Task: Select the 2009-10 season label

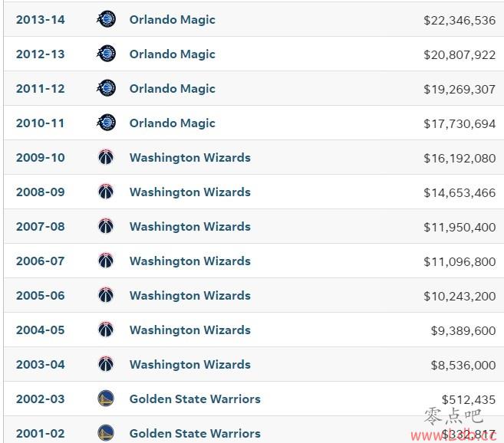Action: 40,157
